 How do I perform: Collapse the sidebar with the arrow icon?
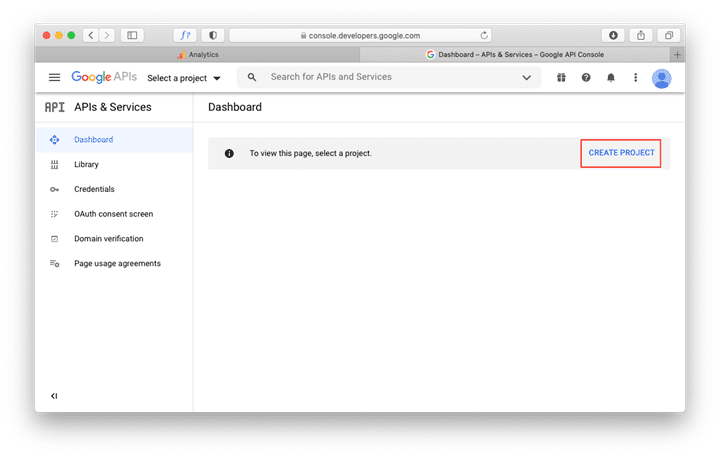(54, 396)
